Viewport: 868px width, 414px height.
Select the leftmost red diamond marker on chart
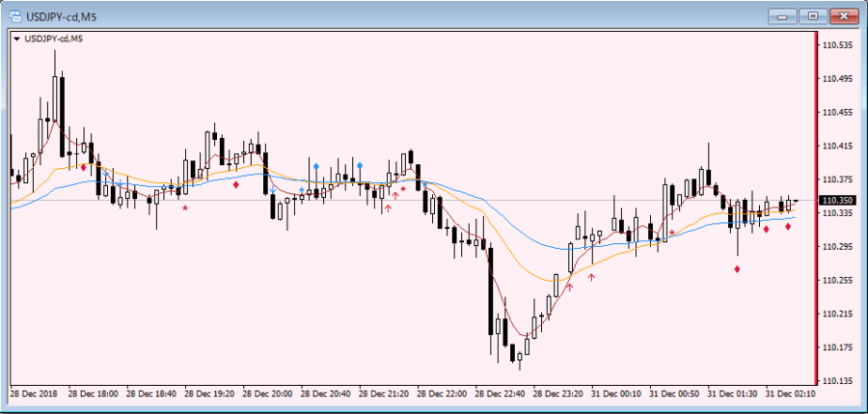pyautogui.click(x=84, y=167)
